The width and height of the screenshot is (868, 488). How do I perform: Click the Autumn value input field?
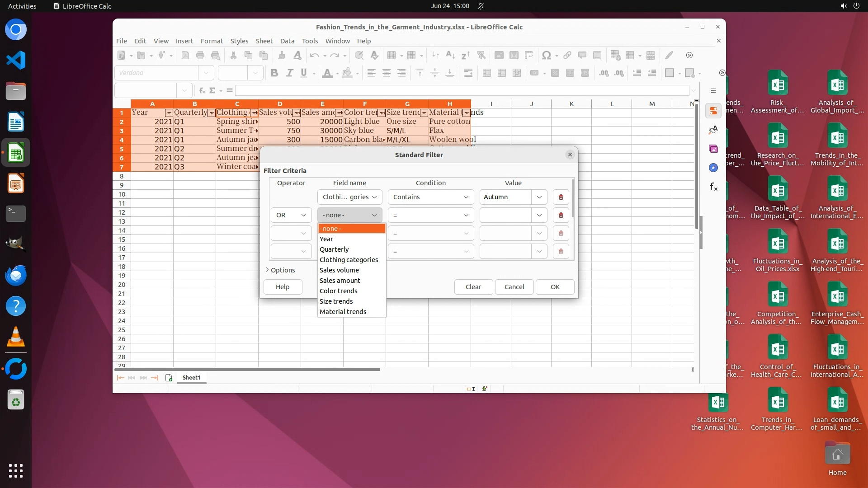505,197
